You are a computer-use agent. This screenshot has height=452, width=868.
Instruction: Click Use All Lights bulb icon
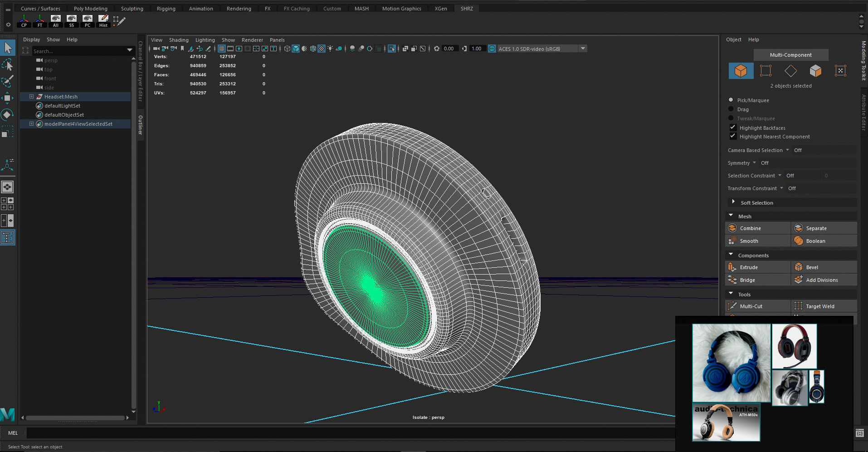tap(331, 49)
